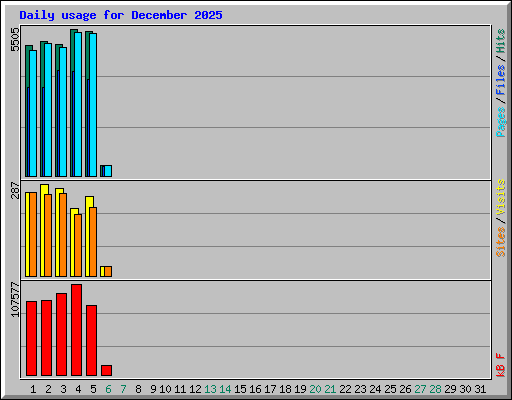Click the orange "Sites" legend word

click(x=501, y=242)
